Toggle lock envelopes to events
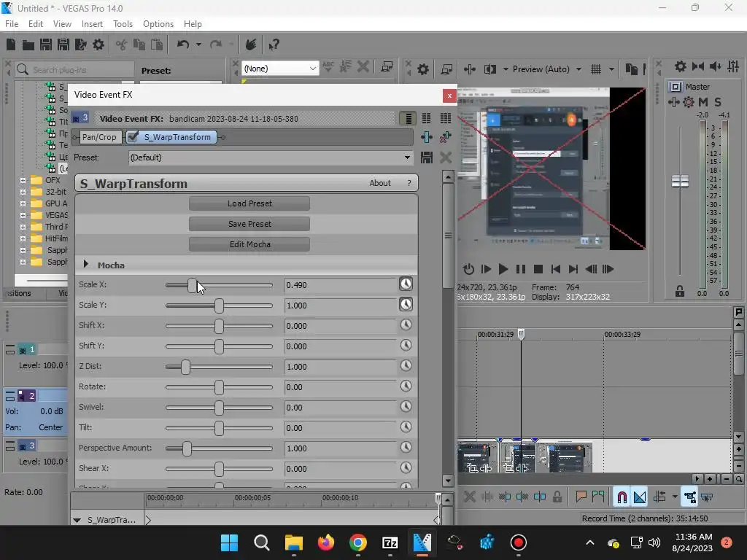 pyautogui.click(x=690, y=497)
